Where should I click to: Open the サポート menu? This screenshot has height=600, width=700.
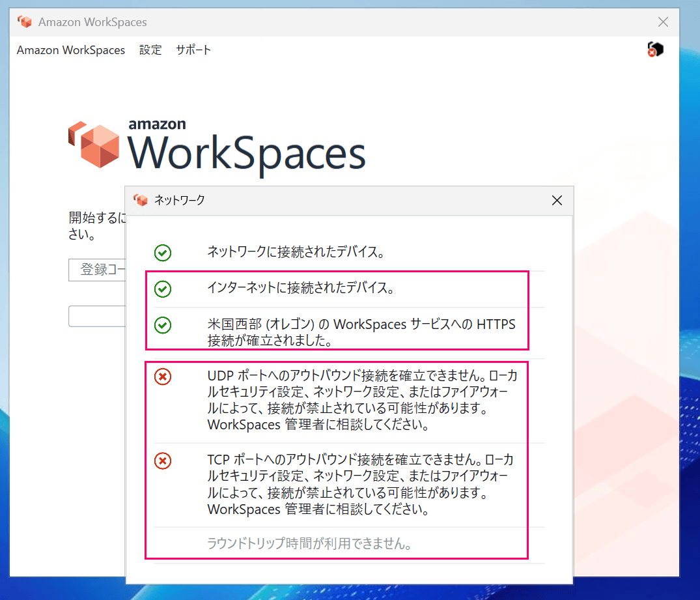193,50
